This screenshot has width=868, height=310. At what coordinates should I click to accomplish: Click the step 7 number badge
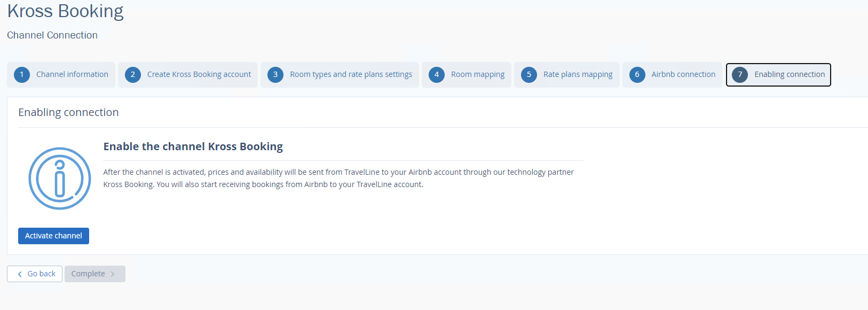pyautogui.click(x=740, y=75)
